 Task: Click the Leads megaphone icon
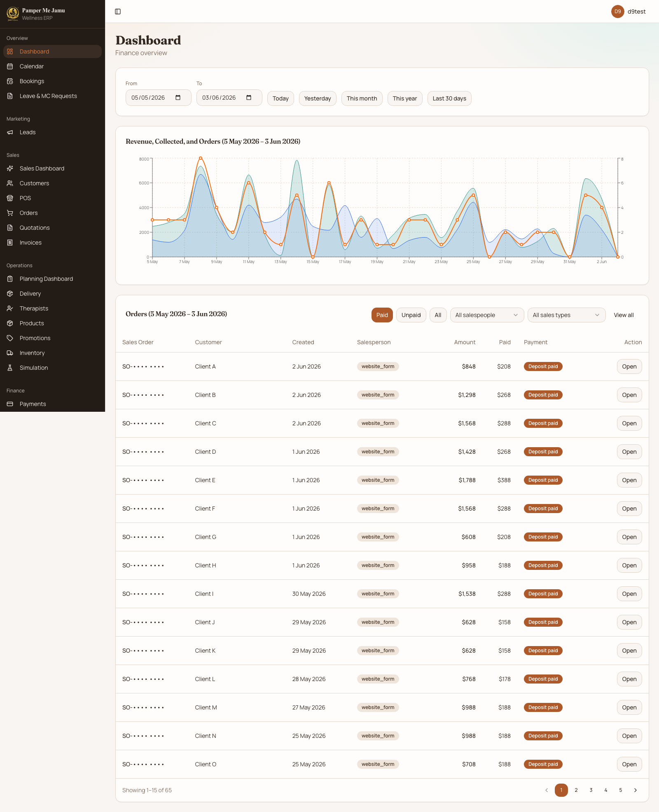coord(10,132)
